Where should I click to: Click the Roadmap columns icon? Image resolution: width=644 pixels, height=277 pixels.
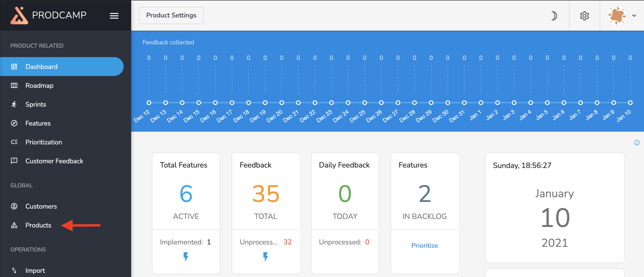(14, 85)
